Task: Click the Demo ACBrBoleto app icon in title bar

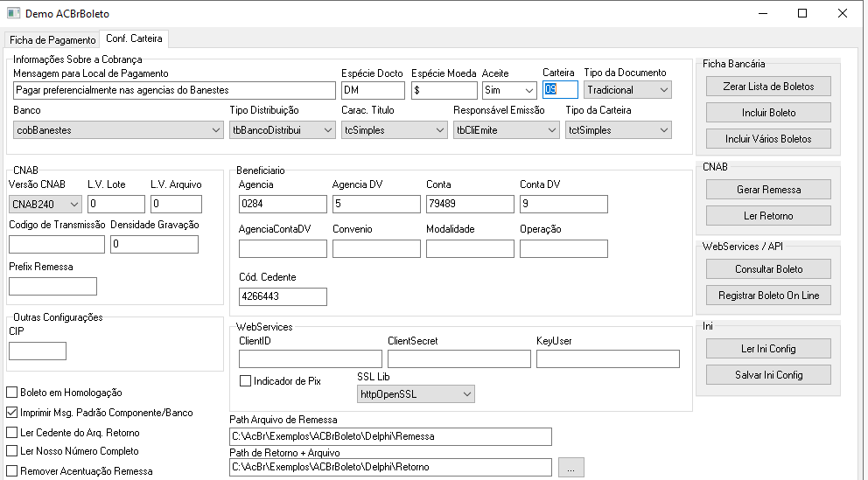Action: tap(13, 13)
